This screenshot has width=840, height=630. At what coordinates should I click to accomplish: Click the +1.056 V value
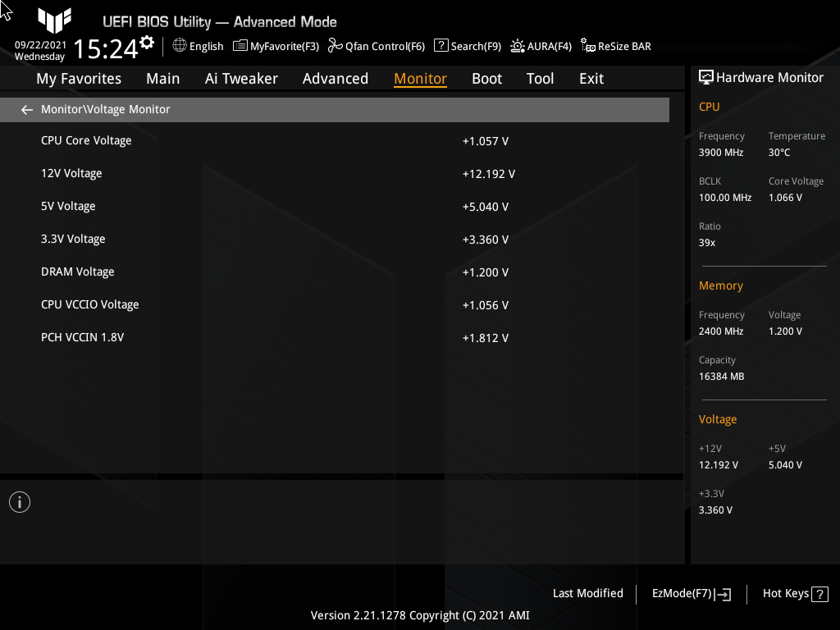[486, 305]
